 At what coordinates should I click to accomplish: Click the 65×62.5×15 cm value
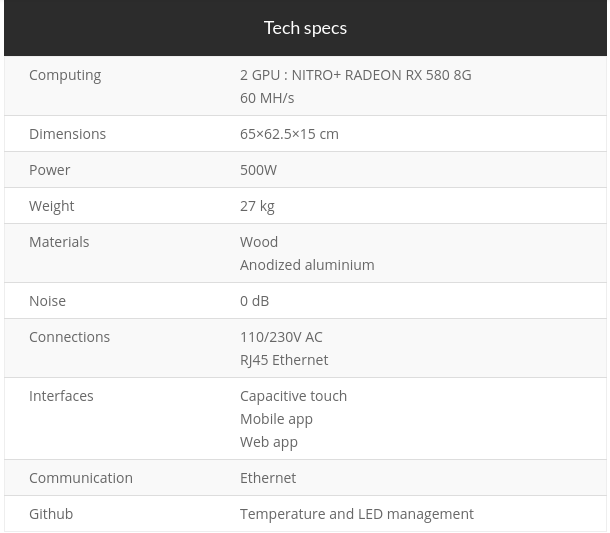(289, 134)
